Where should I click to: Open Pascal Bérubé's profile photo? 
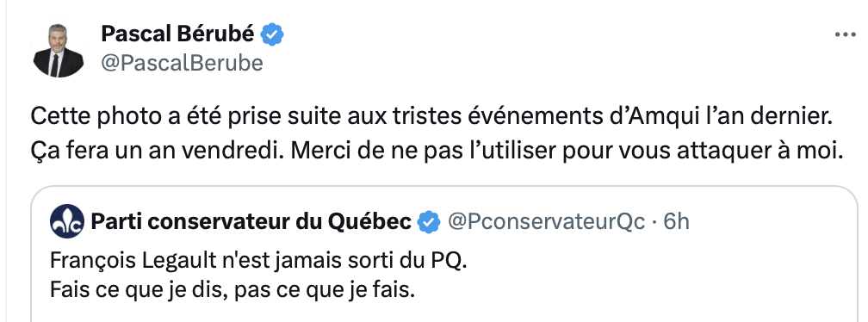click(x=59, y=51)
